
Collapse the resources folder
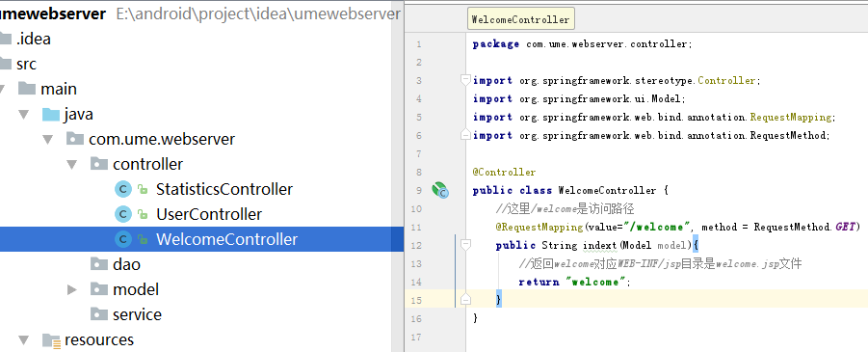(x=23, y=339)
